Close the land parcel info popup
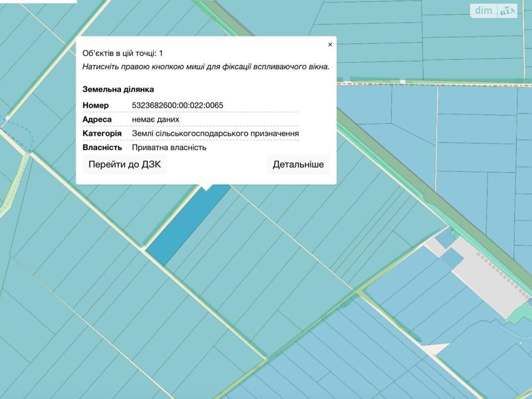The height and width of the screenshot is (399, 532). click(330, 45)
